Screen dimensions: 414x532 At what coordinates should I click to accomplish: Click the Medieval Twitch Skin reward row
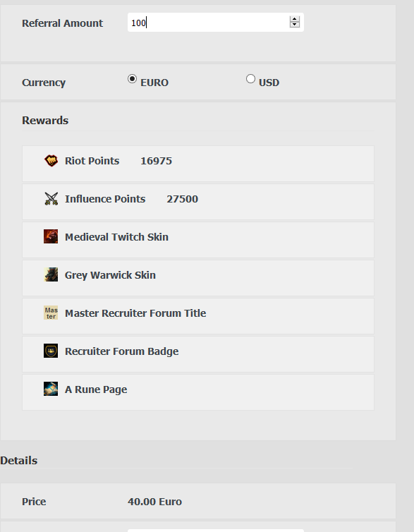coord(198,240)
